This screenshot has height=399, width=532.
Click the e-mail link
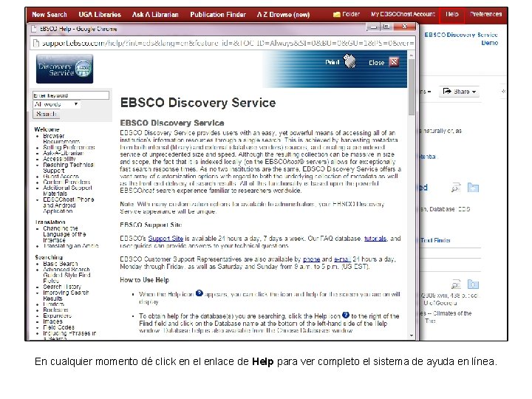(342, 259)
